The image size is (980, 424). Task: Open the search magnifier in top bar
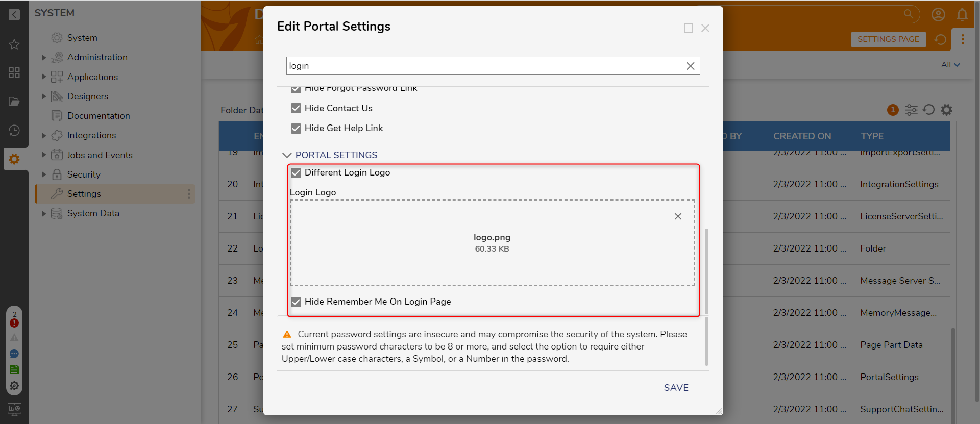pyautogui.click(x=909, y=14)
